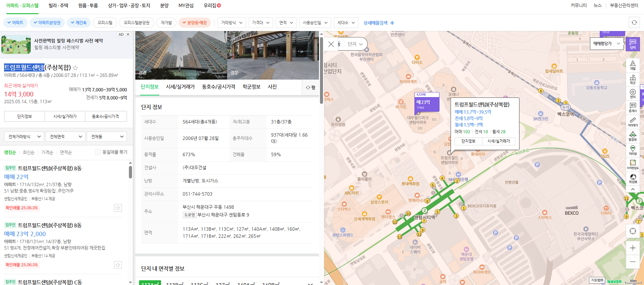The width and height of the screenshot is (644, 285).
Task: Toggle the 아파트분양권 filter chip
Action: 47,23
